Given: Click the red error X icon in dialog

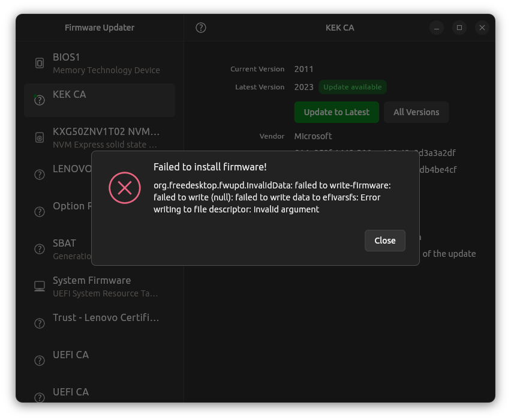Looking at the screenshot, I should (x=124, y=188).
